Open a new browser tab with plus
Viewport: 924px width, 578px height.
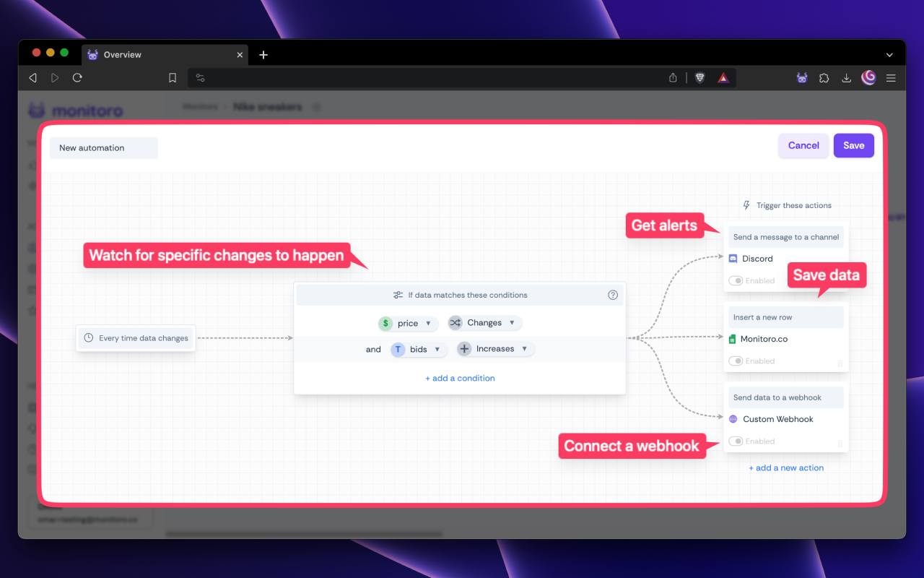coord(263,55)
